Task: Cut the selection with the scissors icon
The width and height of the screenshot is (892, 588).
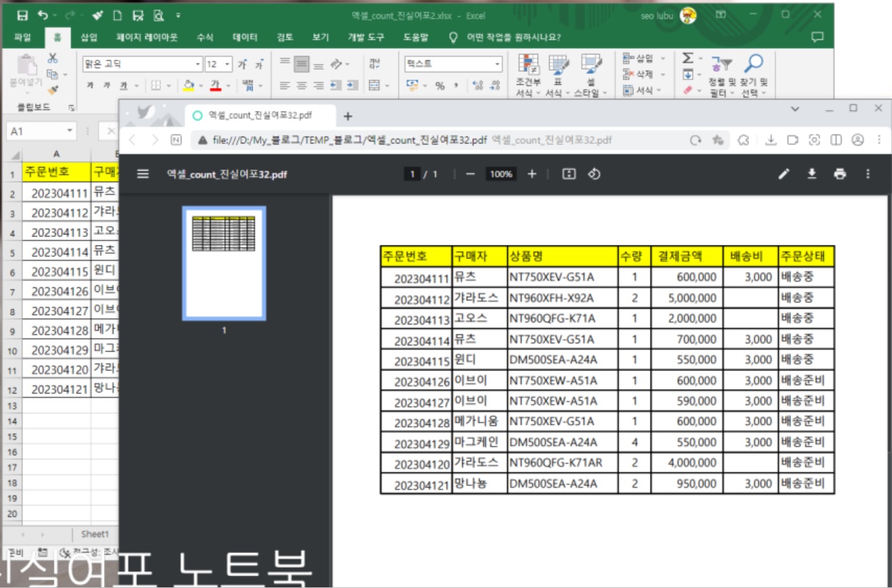Action: coord(52,59)
